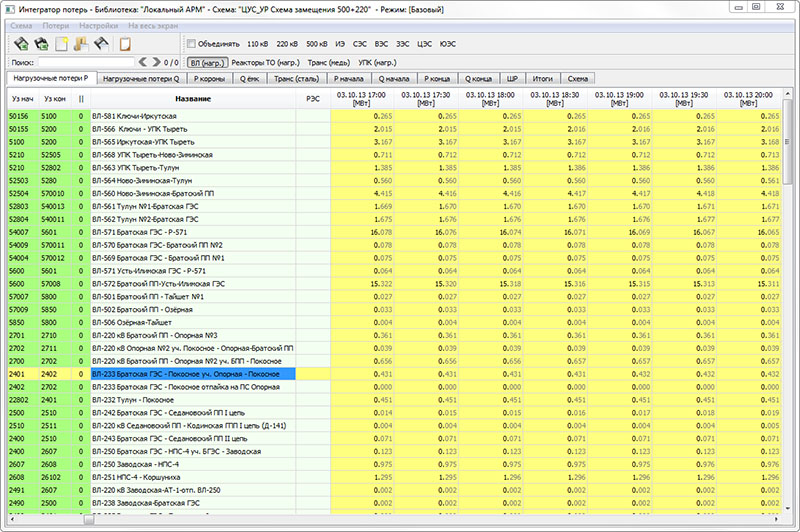Select row ВЛ-563 УПК Тыреть-Тулун

point(394,168)
